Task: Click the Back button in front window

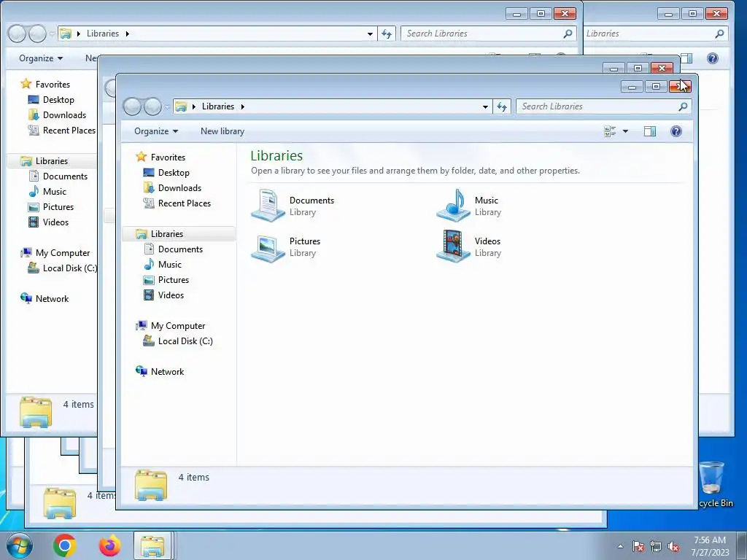Action: (x=133, y=106)
